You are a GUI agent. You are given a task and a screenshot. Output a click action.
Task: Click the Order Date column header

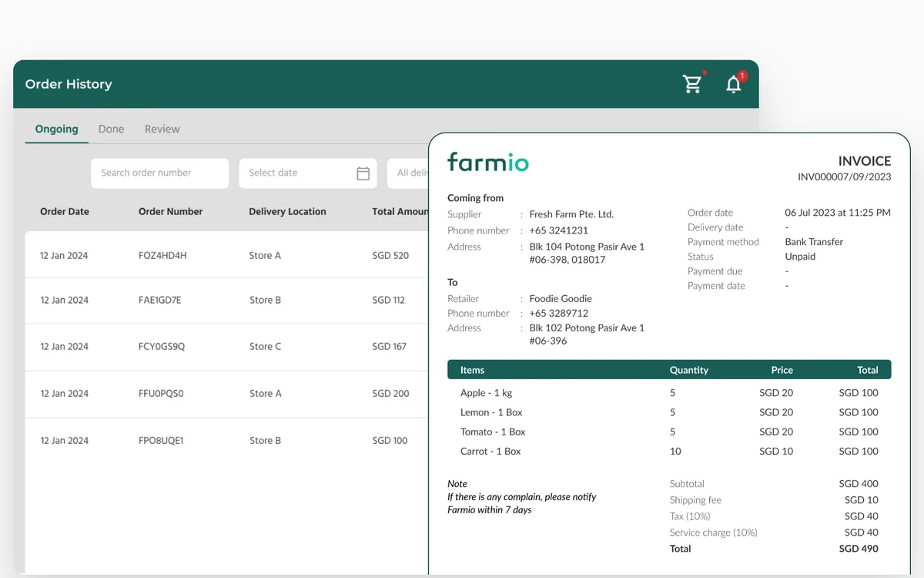(x=65, y=211)
